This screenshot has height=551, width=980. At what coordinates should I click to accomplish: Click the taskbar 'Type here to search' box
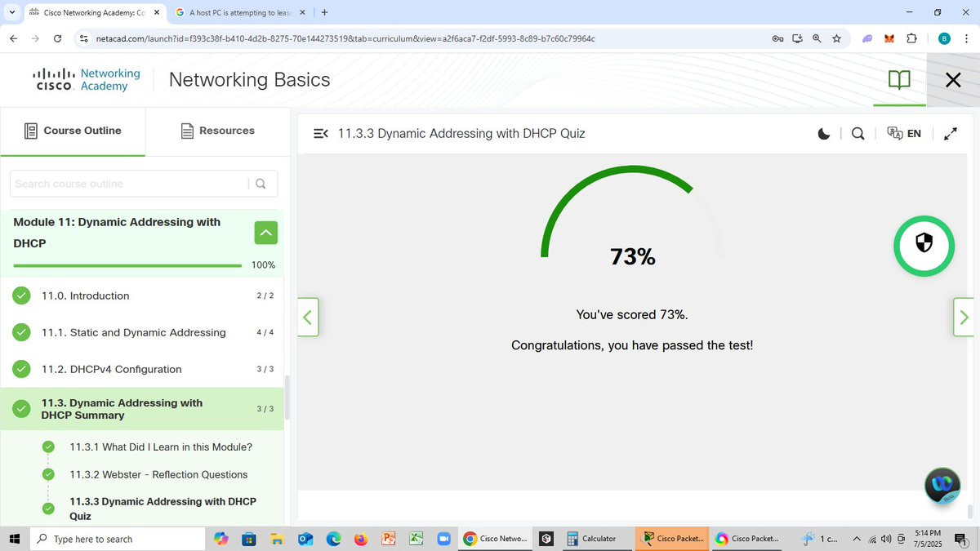coord(117,539)
